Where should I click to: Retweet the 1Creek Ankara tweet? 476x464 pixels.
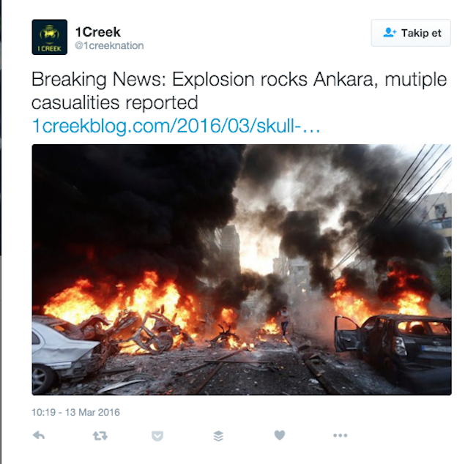tap(100, 435)
